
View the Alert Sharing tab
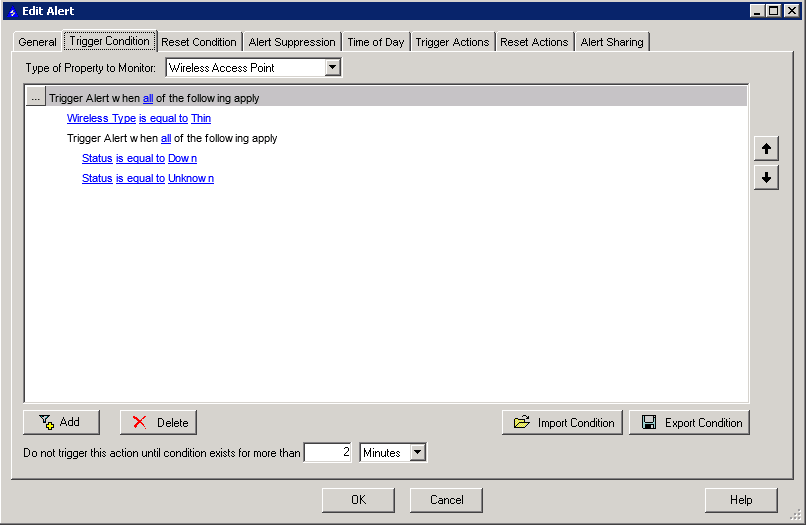pos(612,42)
